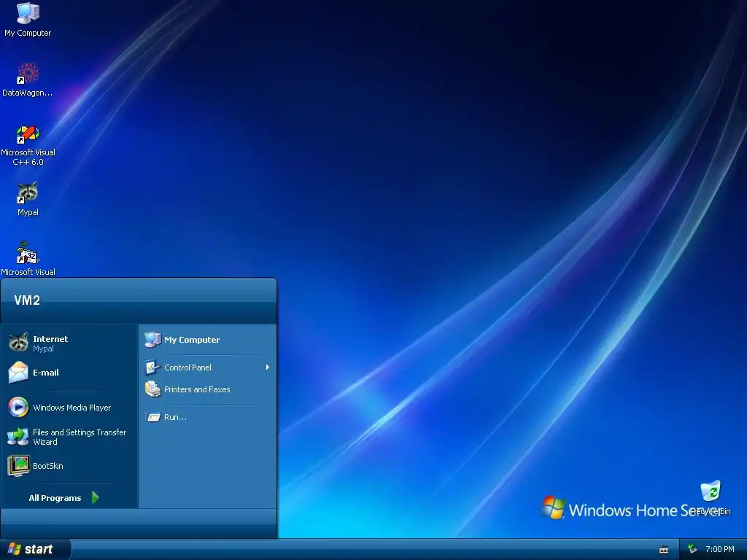Open Printers and Faxes
The height and width of the screenshot is (560, 747).
coord(207,389)
